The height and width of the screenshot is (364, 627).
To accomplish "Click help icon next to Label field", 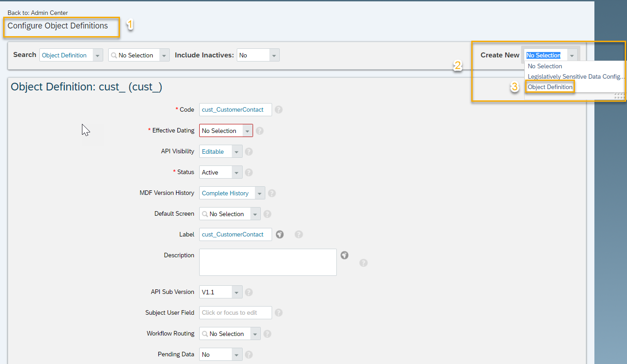I will pos(299,234).
